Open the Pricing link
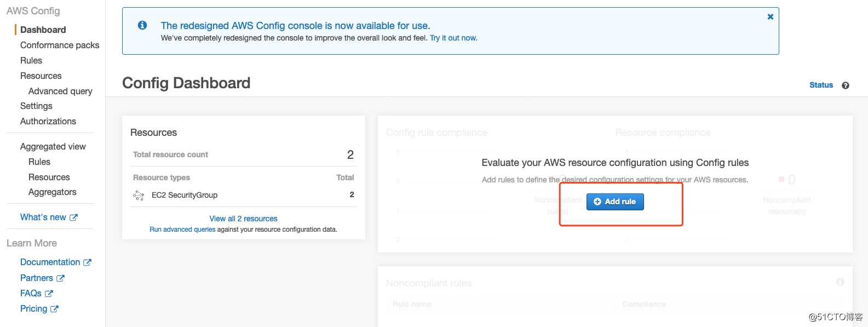 click(x=33, y=308)
